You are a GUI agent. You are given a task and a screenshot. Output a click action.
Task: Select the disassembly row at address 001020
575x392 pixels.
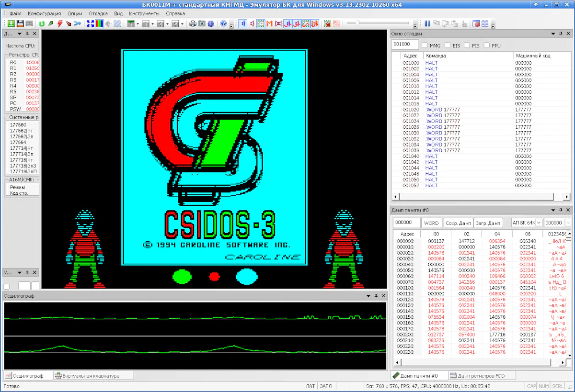(x=481, y=110)
